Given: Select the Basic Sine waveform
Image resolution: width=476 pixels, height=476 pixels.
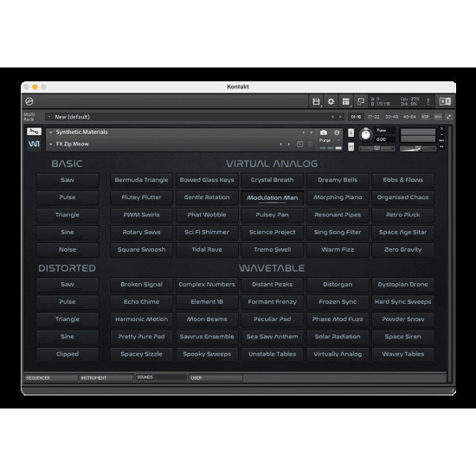Looking at the screenshot, I should click(x=68, y=232).
